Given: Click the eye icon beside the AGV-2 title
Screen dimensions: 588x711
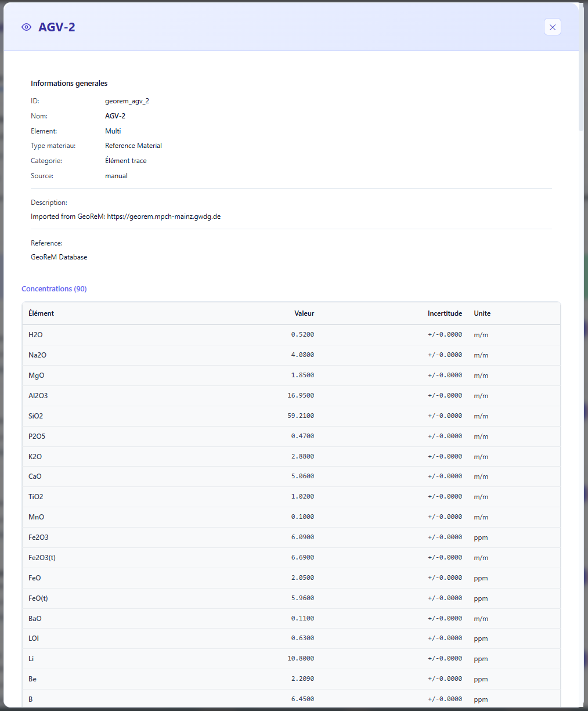Looking at the screenshot, I should pos(26,27).
